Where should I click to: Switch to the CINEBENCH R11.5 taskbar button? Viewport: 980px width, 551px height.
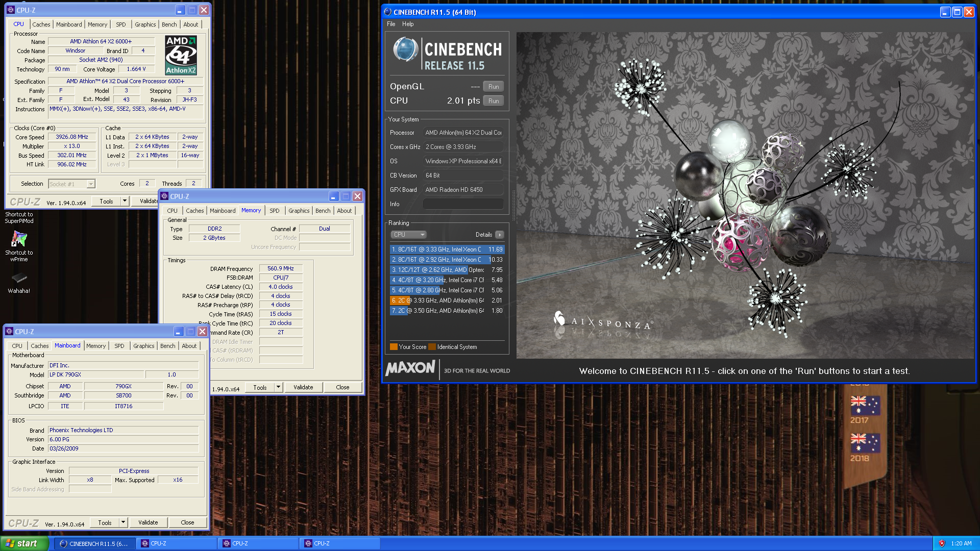point(95,543)
